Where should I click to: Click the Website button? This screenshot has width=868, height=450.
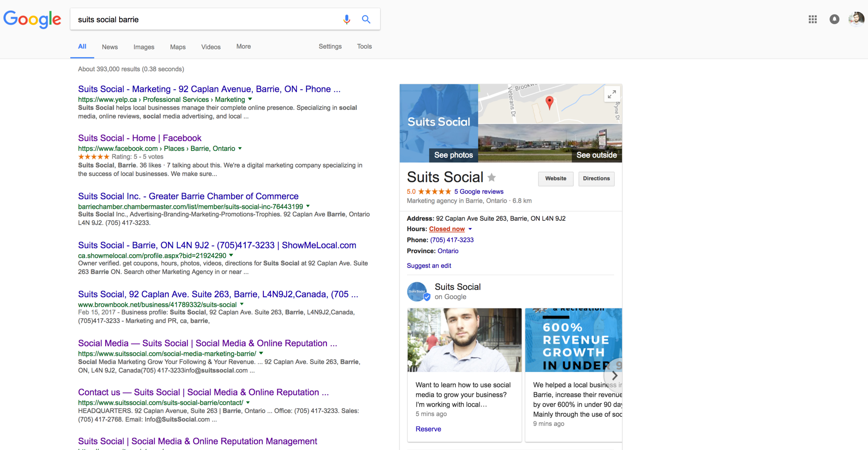click(556, 178)
